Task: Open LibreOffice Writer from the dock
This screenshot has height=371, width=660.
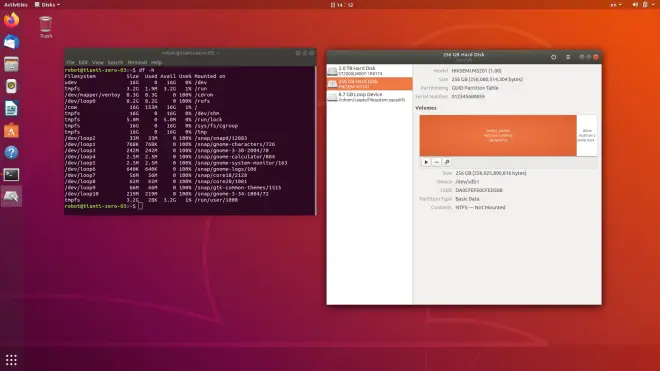Action: pyautogui.click(x=11, y=109)
